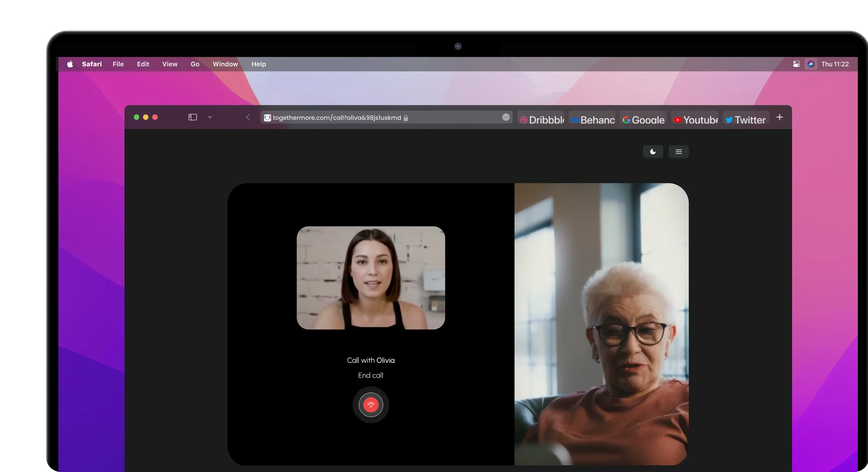868x472 pixels.
Task: Click the red window button
Action: click(x=155, y=117)
